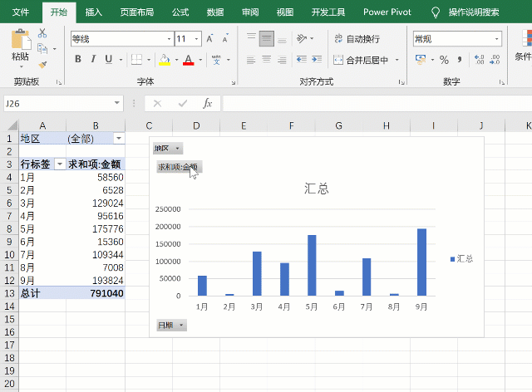Open Power Pivot tab
Image resolution: width=532 pixels, height=392 pixels.
(387, 12)
